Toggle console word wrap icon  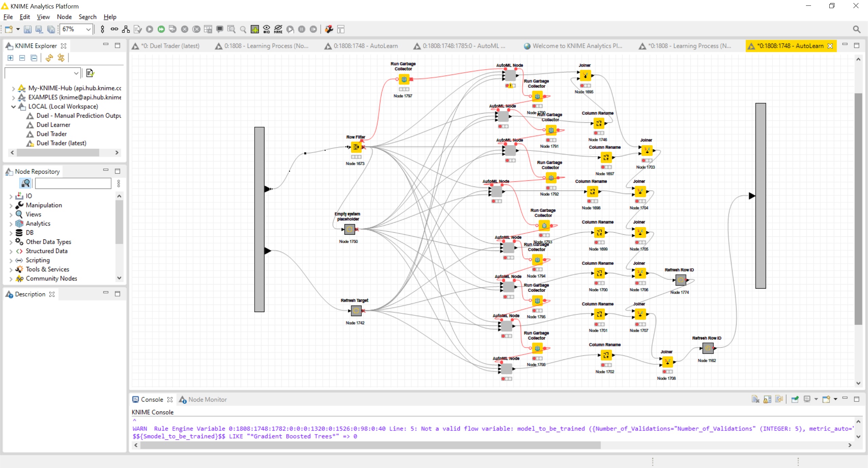tap(779, 399)
